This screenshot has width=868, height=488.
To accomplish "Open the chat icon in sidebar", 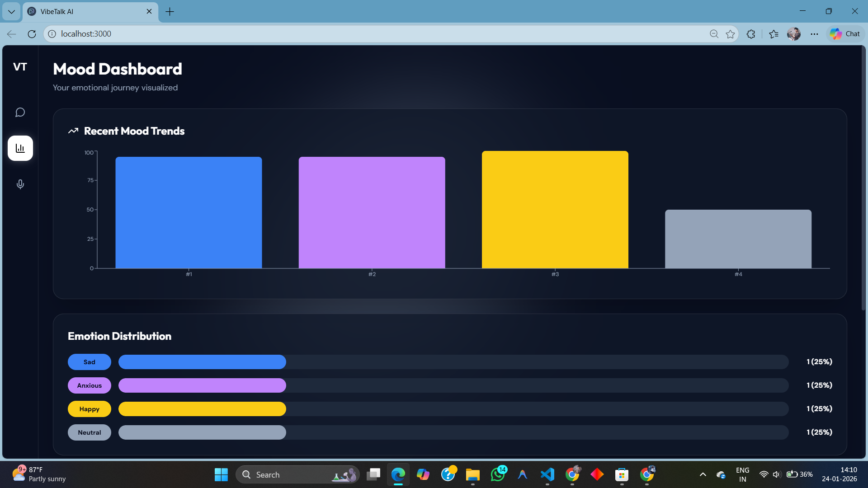I will [20, 112].
